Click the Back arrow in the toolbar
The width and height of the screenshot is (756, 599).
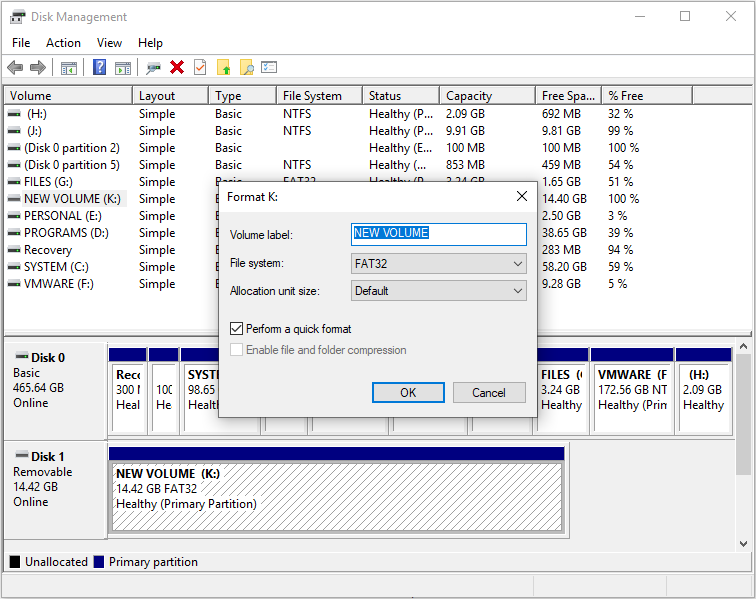pos(15,67)
